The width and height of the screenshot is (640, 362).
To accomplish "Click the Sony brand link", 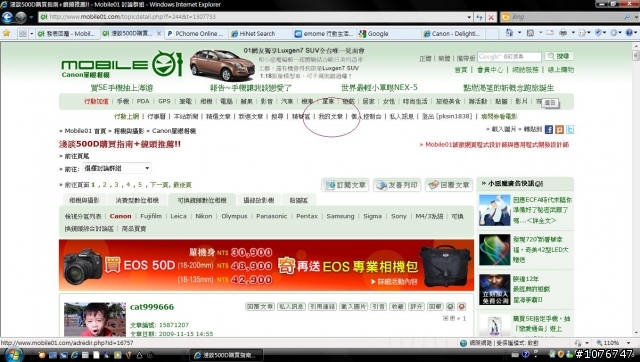I will coord(398,216).
